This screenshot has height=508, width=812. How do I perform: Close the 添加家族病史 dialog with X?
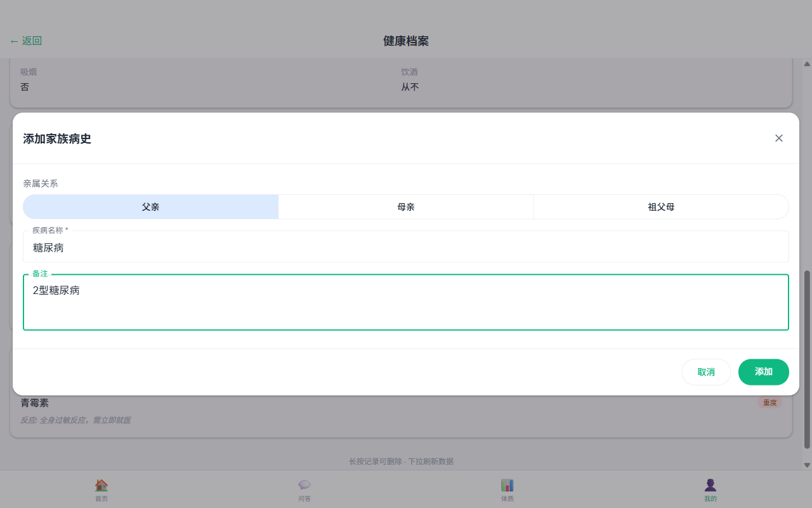click(x=778, y=138)
